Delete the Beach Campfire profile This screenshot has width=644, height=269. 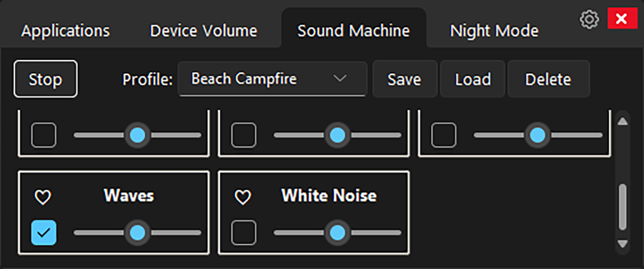548,79
